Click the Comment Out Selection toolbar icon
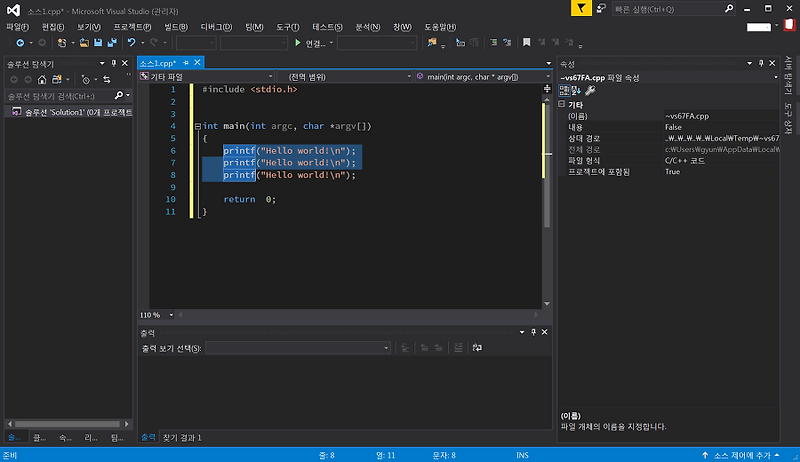 click(493, 43)
